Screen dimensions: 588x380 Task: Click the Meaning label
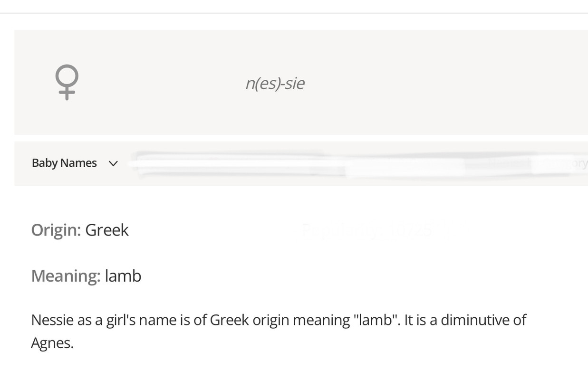click(x=66, y=275)
